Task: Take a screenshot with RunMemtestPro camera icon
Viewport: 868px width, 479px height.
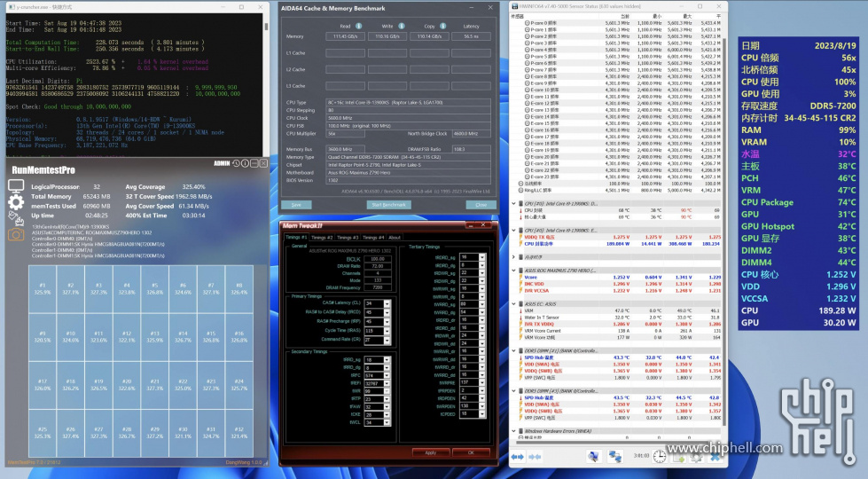Action: (15, 235)
